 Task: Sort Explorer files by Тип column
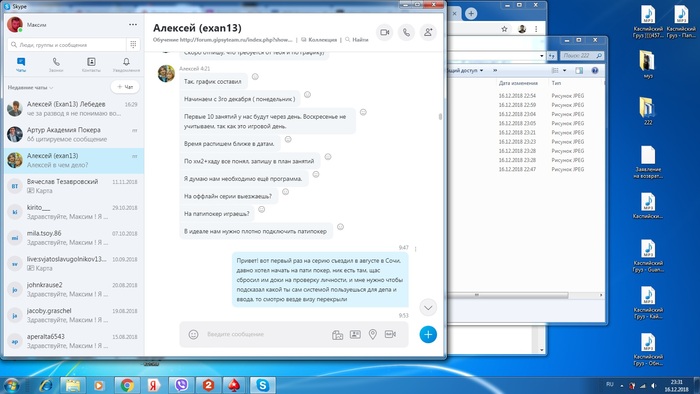click(x=556, y=83)
